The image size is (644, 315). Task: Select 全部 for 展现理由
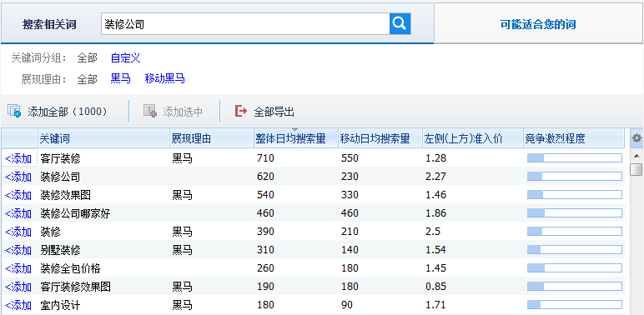point(87,78)
